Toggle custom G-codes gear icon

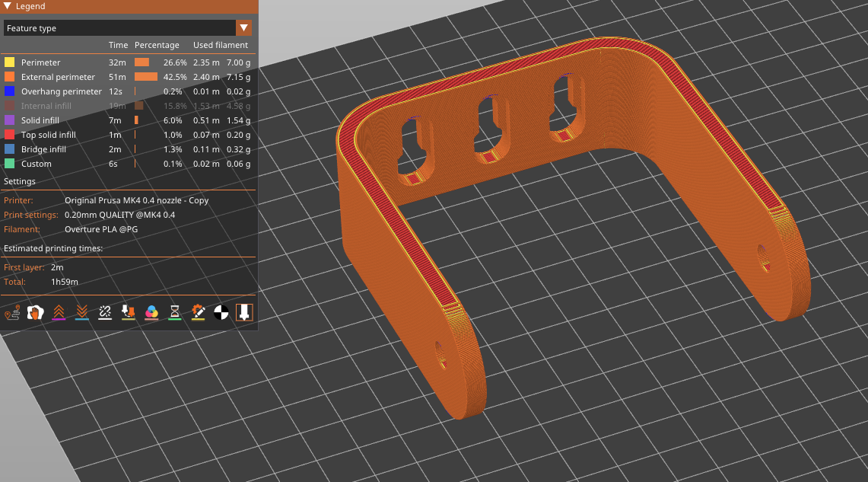pos(199,312)
